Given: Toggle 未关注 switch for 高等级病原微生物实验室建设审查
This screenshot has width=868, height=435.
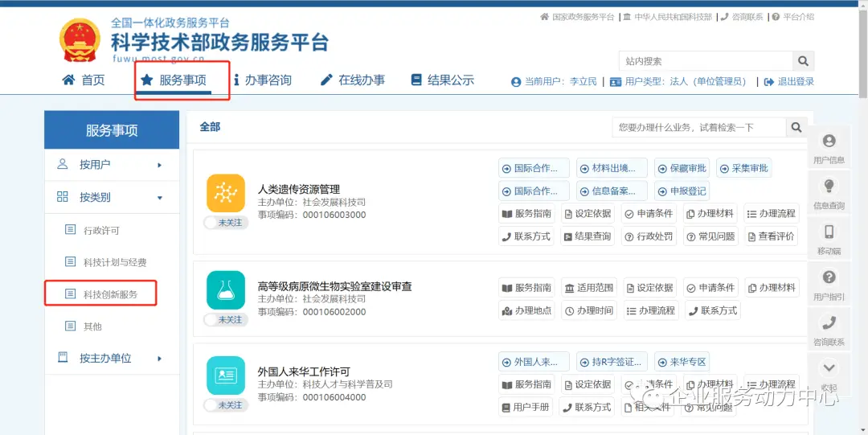Looking at the screenshot, I should click(226, 320).
